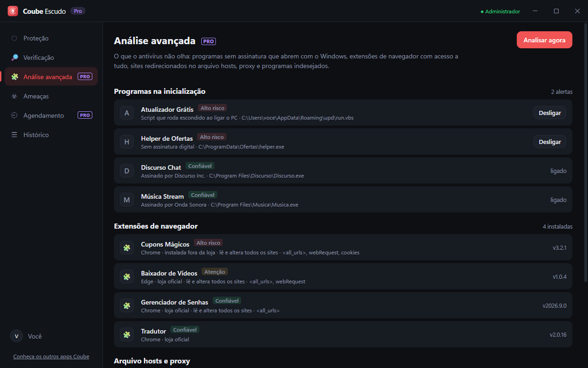Click the Você user name in sidebar
The height and width of the screenshot is (368, 588).
35,336
